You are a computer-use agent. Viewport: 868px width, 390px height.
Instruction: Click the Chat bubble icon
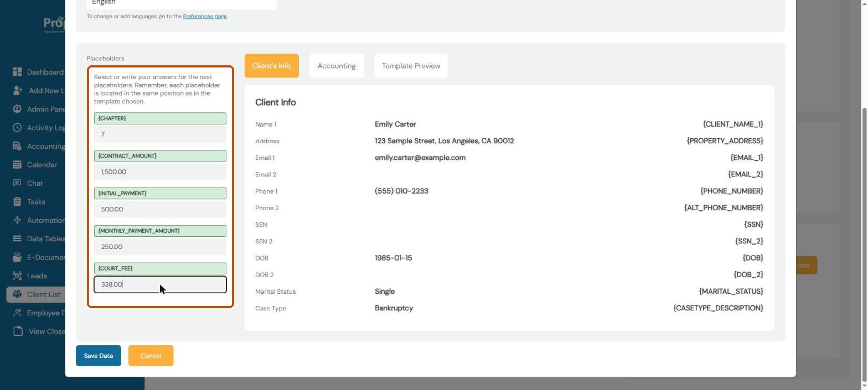[x=17, y=183]
